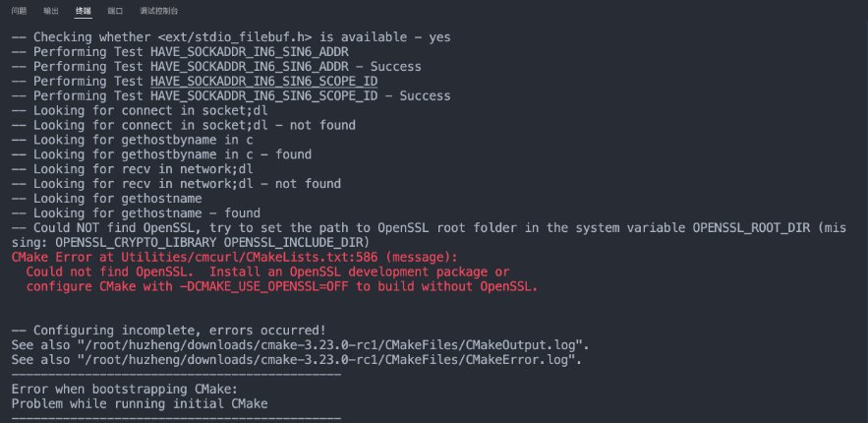Switch to the 问题 (Problems) tab
The height and width of the screenshot is (423, 868).
coord(19,11)
